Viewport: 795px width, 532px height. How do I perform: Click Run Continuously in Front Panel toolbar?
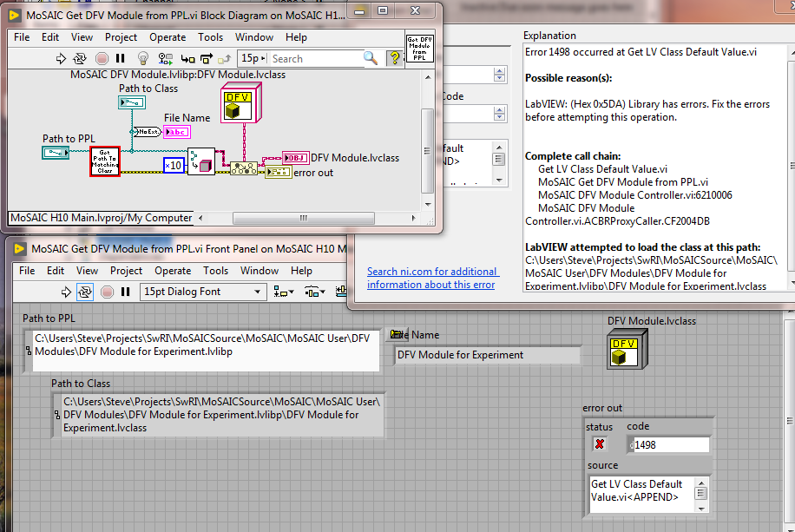click(85, 292)
